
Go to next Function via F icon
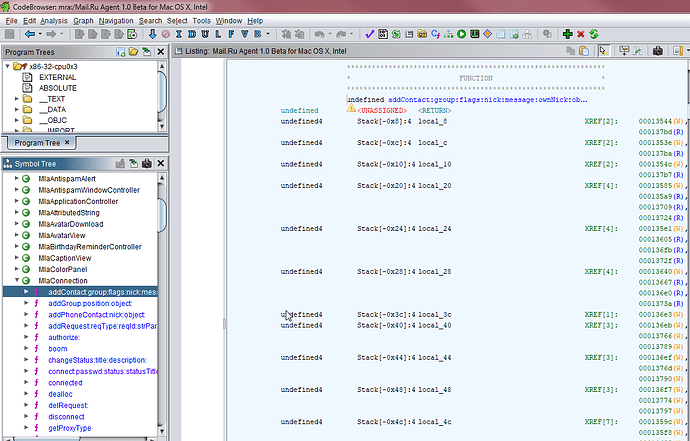231,34
